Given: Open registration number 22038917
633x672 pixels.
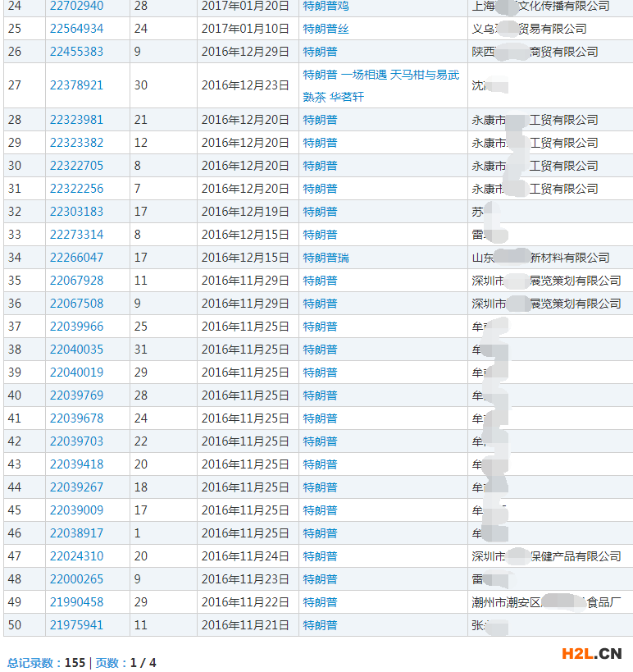Looking at the screenshot, I should [x=76, y=533].
